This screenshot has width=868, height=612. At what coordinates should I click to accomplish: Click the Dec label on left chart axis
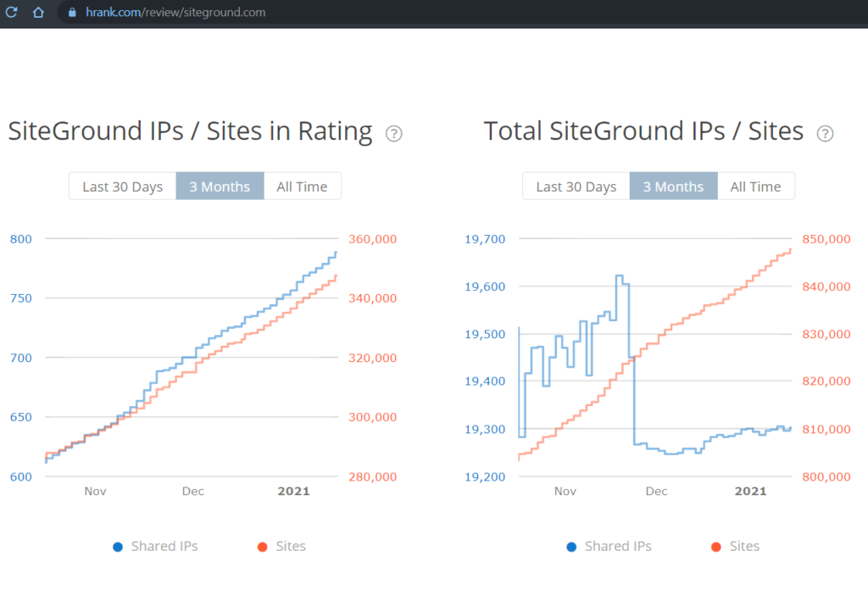pyautogui.click(x=192, y=491)
